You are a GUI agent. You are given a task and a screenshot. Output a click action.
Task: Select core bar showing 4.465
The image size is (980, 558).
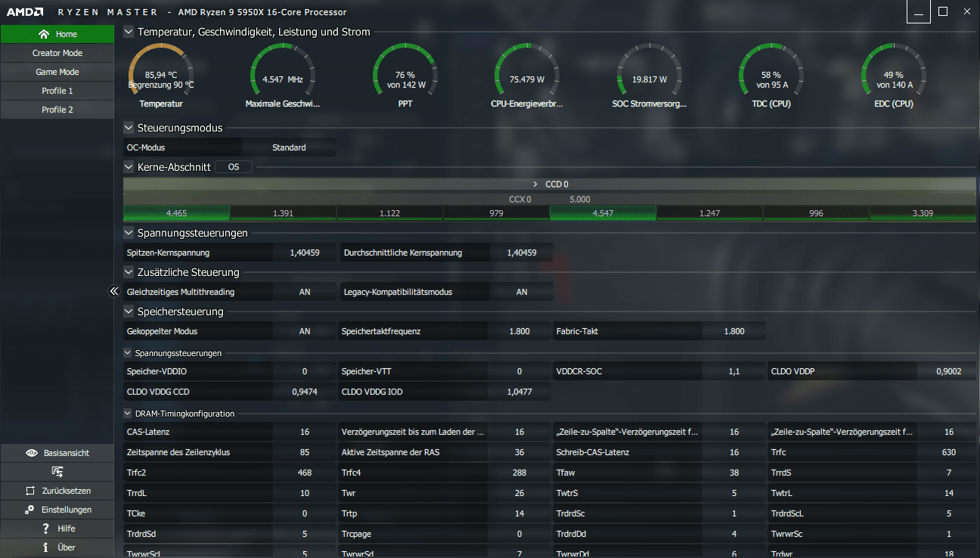tap(176, 213)
